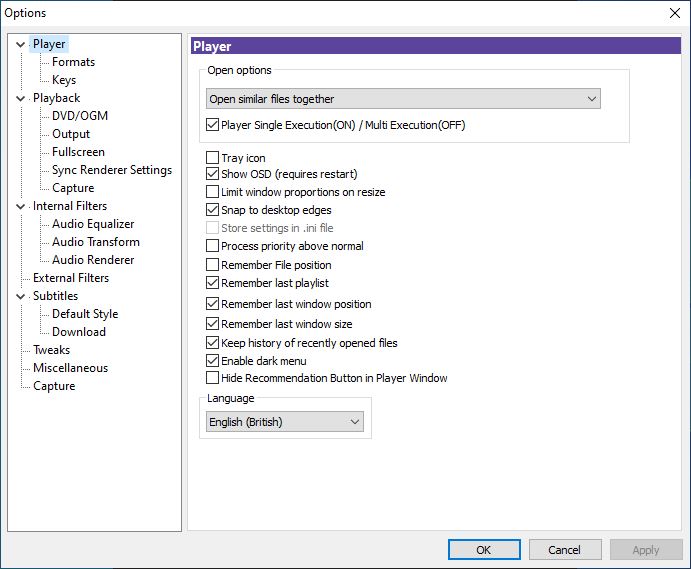
Task: Collapse the Internal Filters tree node
Action: pos(20,206)
